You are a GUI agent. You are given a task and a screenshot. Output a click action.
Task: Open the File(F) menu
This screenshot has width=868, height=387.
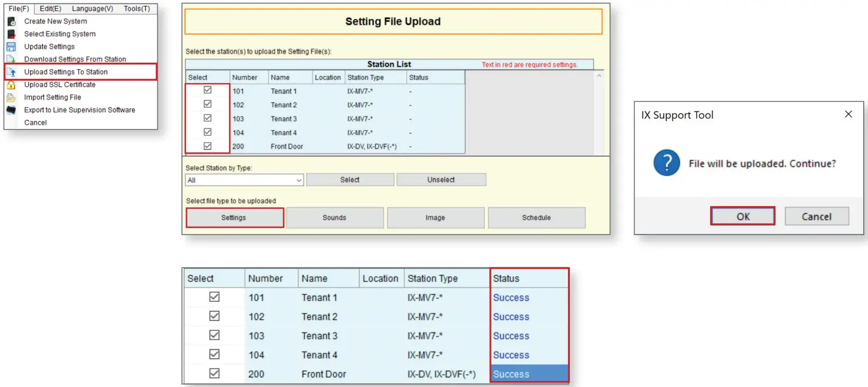19,8
